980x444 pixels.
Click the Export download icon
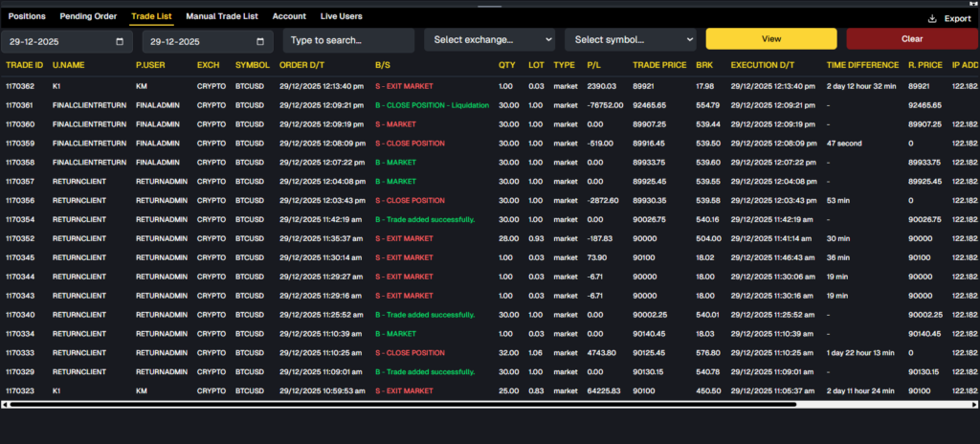tap(932, 18)
